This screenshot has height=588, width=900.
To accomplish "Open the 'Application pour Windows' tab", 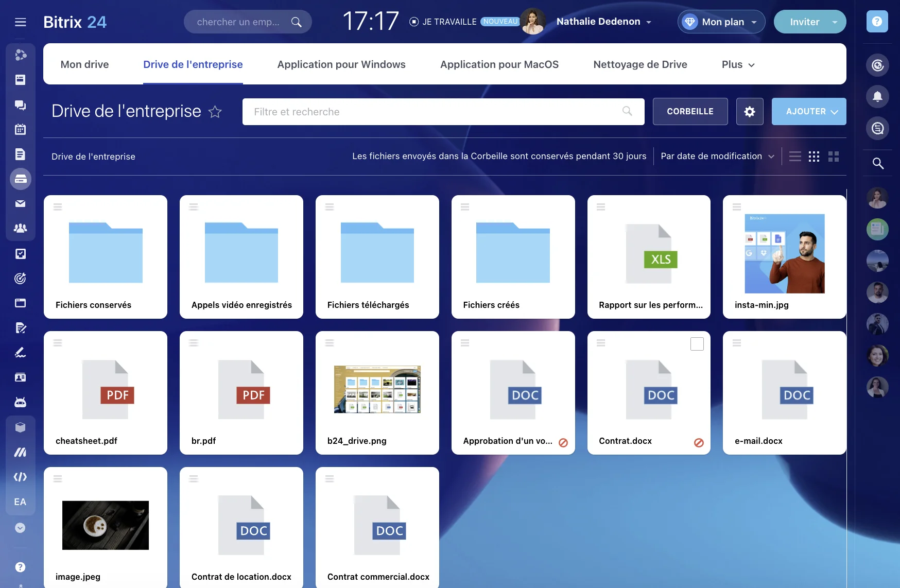I will pyautogui.click(x=341, y=64).
